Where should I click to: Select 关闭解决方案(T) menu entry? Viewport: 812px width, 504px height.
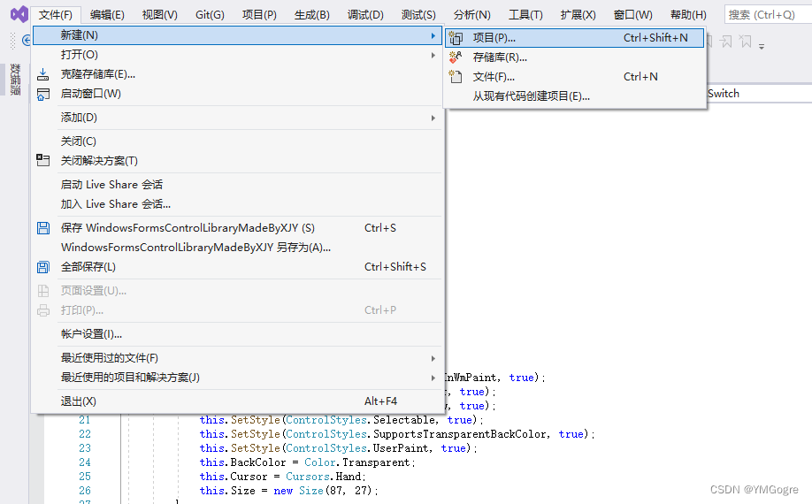click(x=237, y=161)
